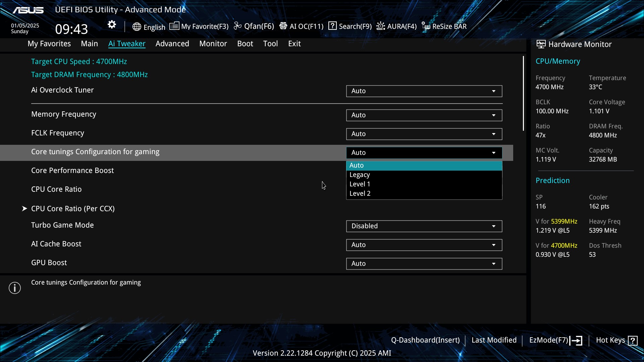644x362 pixels.
Task: Open the Turbo Game Mode dropdown
Action: pos(424,226)
